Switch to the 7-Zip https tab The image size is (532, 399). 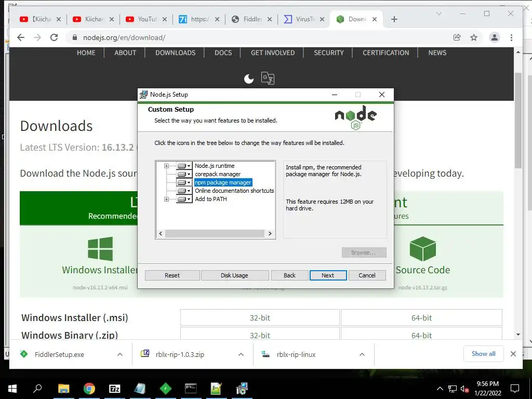point(199,19)
